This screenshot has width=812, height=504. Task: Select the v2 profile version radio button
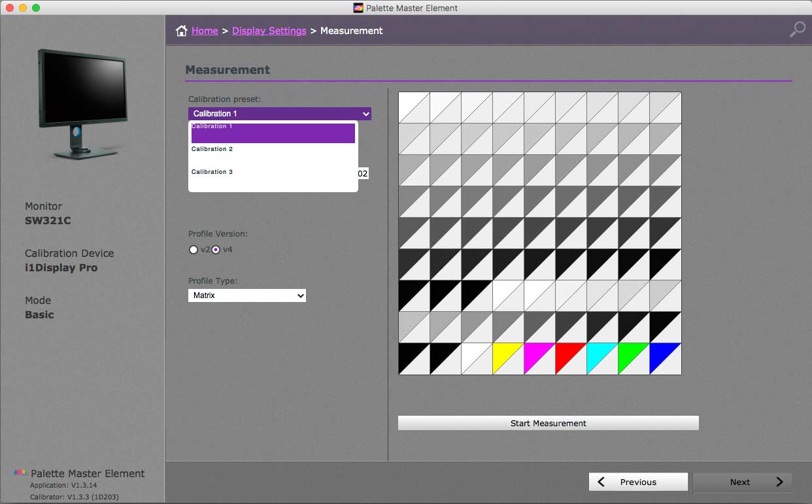(x=193, y=250)
